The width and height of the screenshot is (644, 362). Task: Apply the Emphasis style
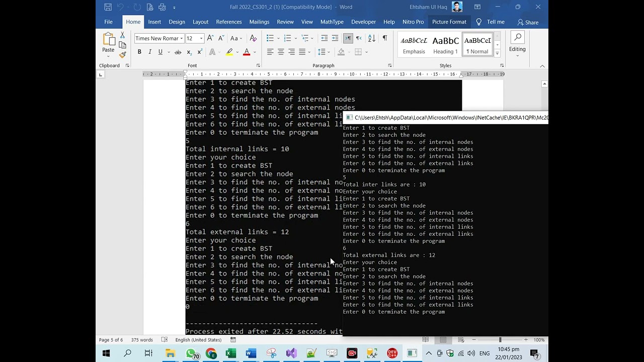tap(414, 45)
